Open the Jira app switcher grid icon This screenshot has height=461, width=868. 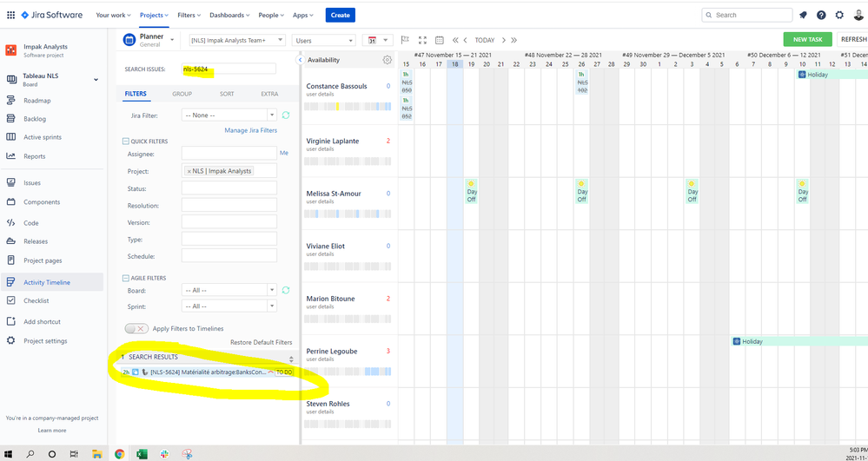[11, 15]
